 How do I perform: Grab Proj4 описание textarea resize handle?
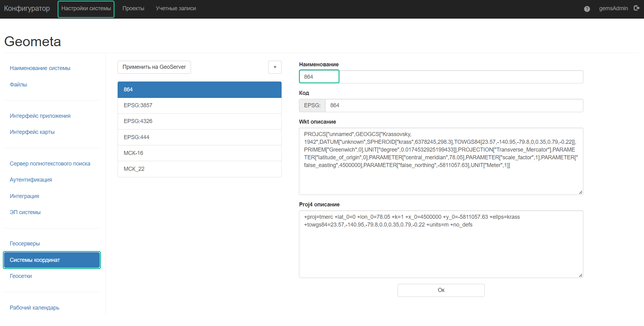(581, 275)
